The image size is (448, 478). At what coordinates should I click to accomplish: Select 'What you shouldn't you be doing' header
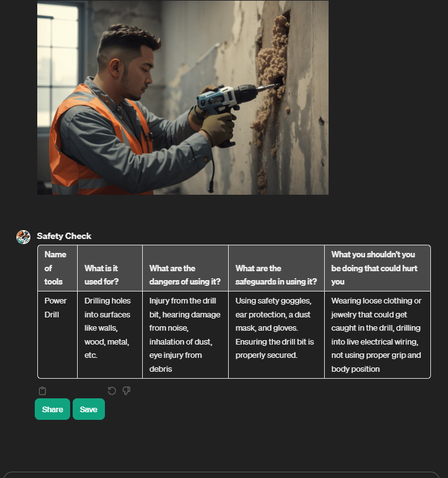[x=377, y=268]
